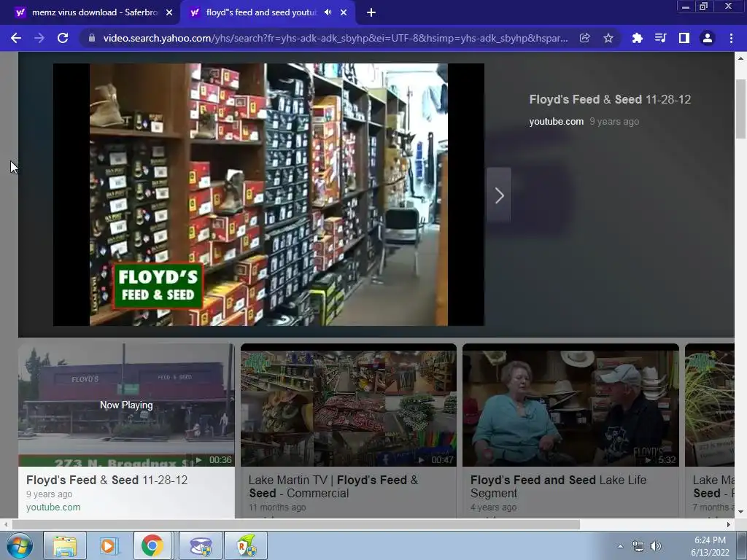The width and height of the screenshot is (747, 560).
Task: Click Floyd's Feed & Seed 11-28-12 heading
Action: coord(610,99)
